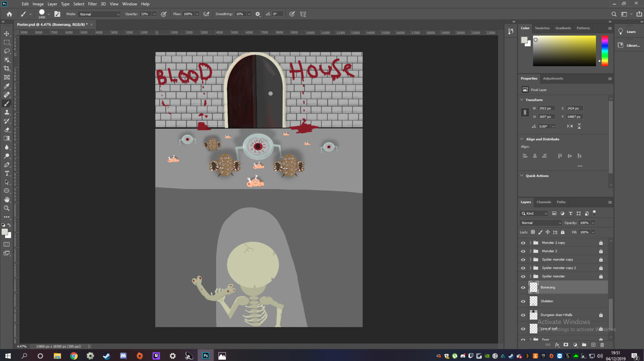Select the Crop tool
Image resolution: width=644 pixels, height=361 pixels.
pos(7,68)
